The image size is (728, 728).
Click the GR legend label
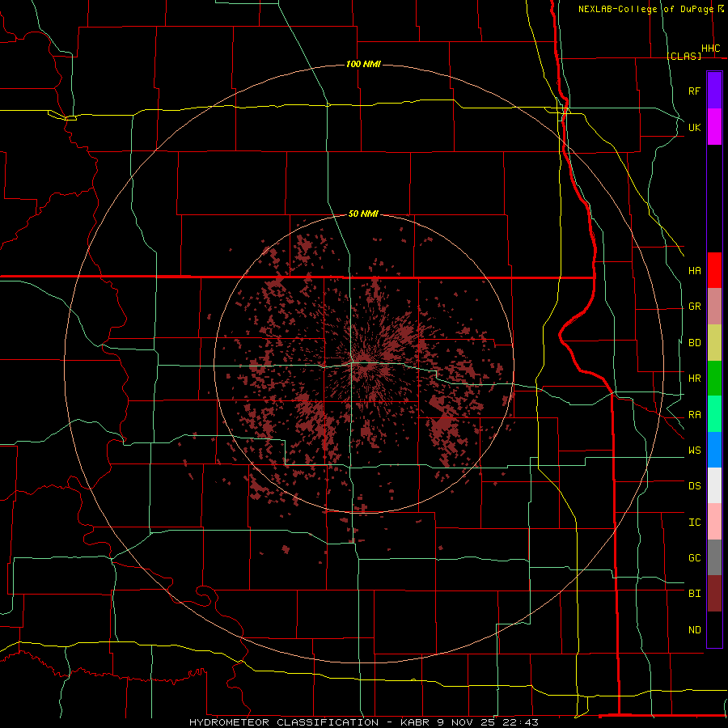(x=694, y=307)
